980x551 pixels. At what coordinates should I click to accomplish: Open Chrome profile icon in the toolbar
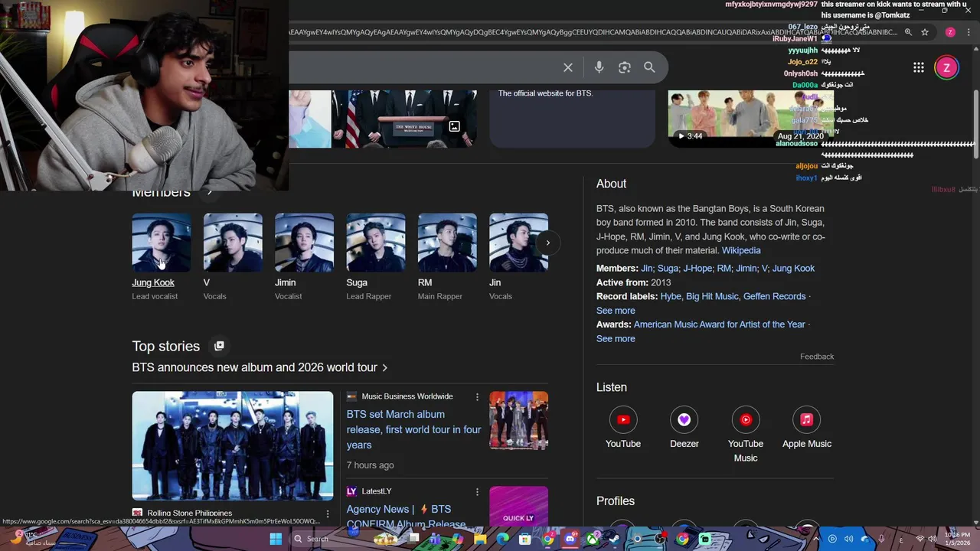tap(950, 32)
